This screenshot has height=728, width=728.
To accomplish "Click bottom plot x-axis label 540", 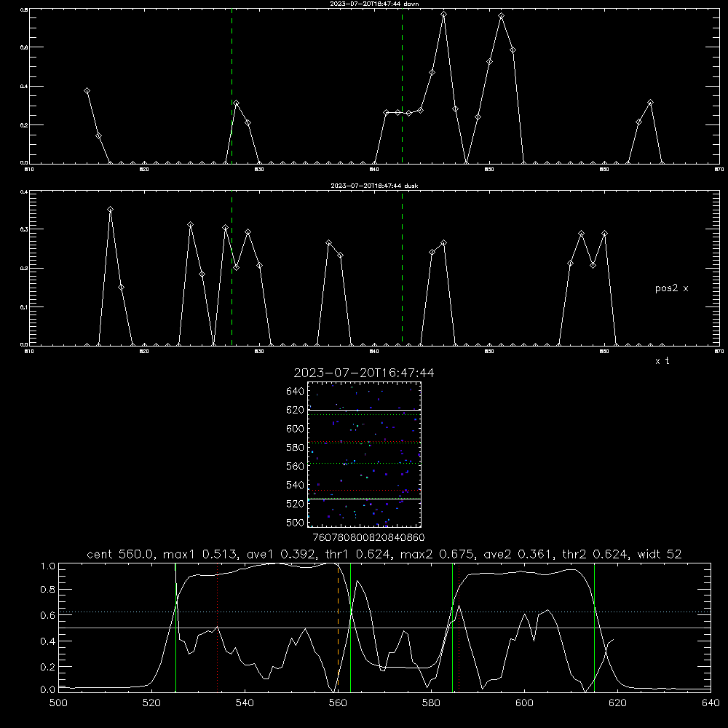I will (245, 703).
